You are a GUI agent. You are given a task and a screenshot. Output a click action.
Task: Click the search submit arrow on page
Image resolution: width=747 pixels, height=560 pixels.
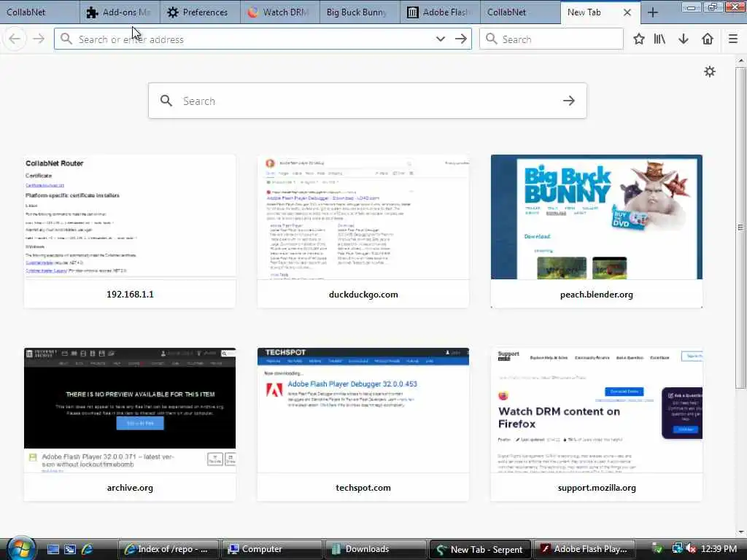tap(569, 101)
